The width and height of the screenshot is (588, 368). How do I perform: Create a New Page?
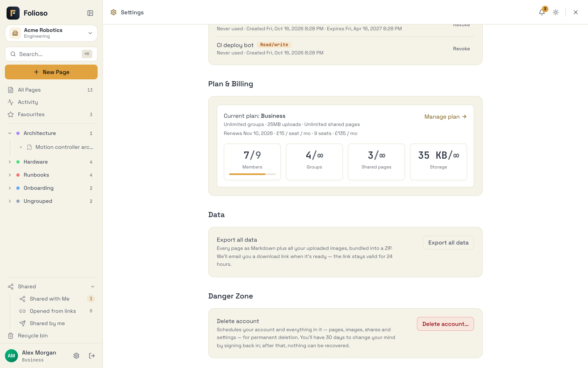pos(51,72)
